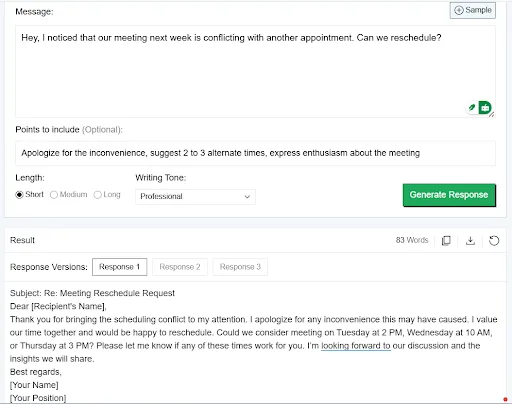Click the '[Your Name]' placeholder text
Viewport: 512px width, 404px height.
coord(34,385)
